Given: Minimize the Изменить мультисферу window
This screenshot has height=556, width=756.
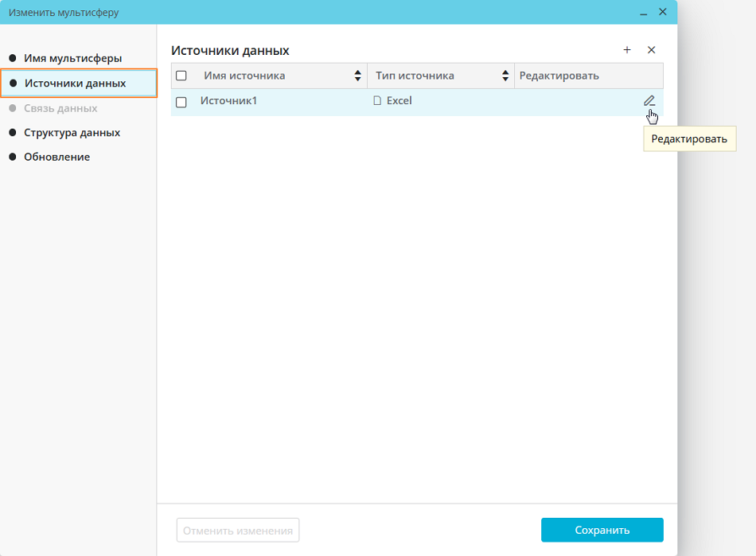Looking at the screenshot, I should click(x=643, y=13).
